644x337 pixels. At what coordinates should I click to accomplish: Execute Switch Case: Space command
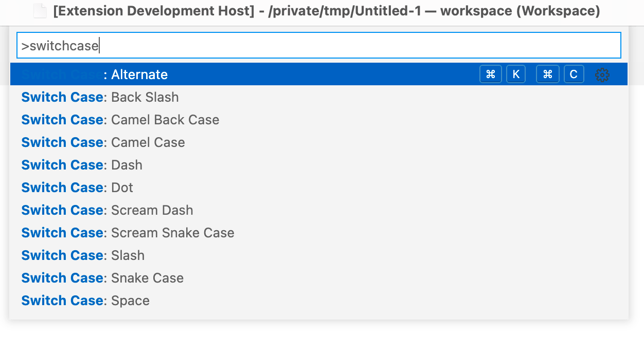319,301
